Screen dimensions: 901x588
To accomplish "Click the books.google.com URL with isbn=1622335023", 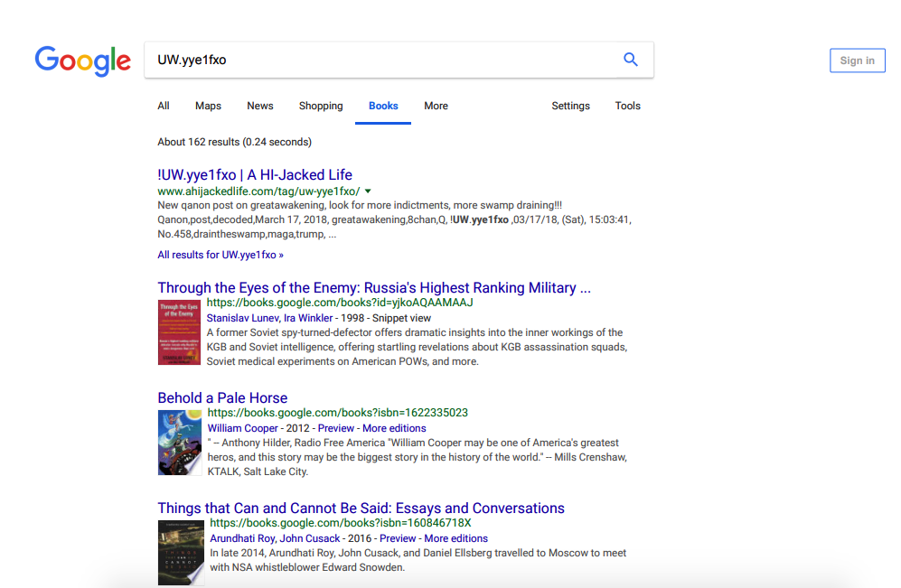I will point(337,413).
